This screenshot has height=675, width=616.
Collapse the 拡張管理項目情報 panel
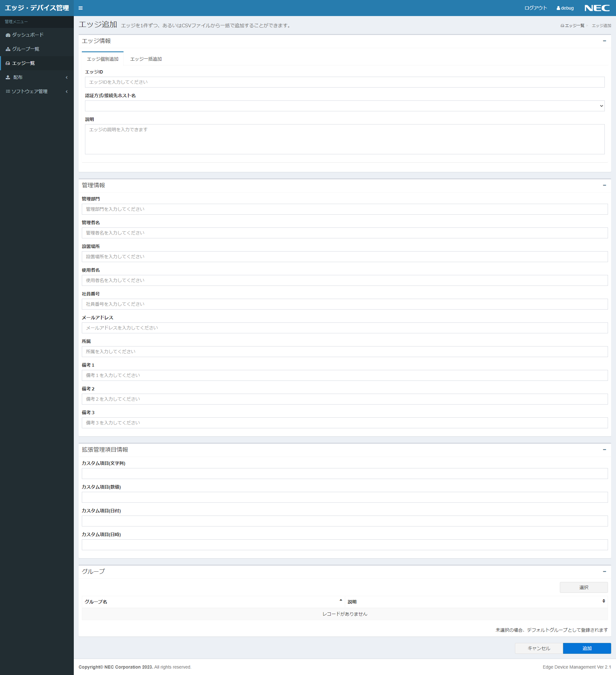604,450
